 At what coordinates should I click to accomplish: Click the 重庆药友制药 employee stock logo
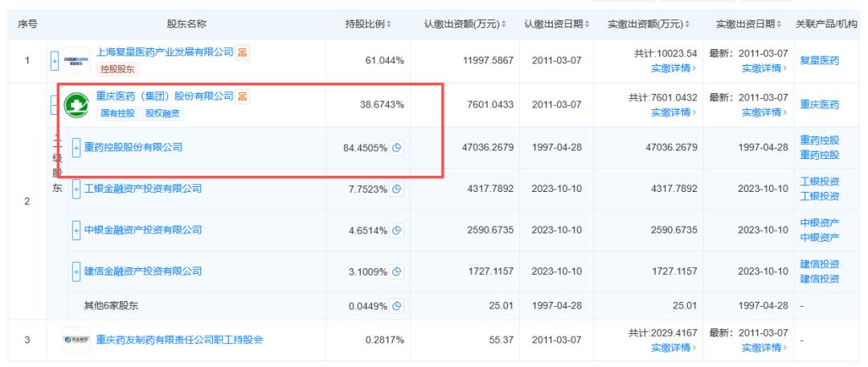[76, 340]
